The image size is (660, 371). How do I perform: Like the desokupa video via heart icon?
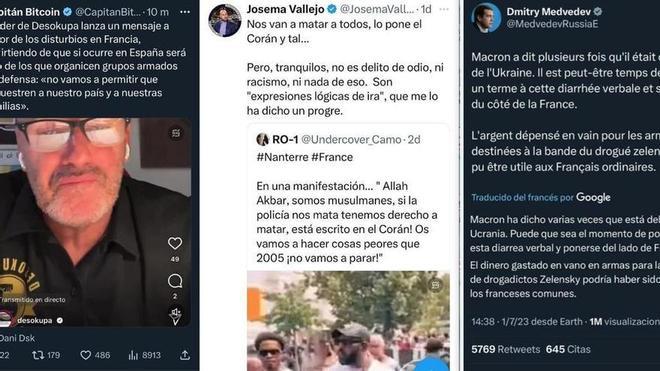click(175, 243)
